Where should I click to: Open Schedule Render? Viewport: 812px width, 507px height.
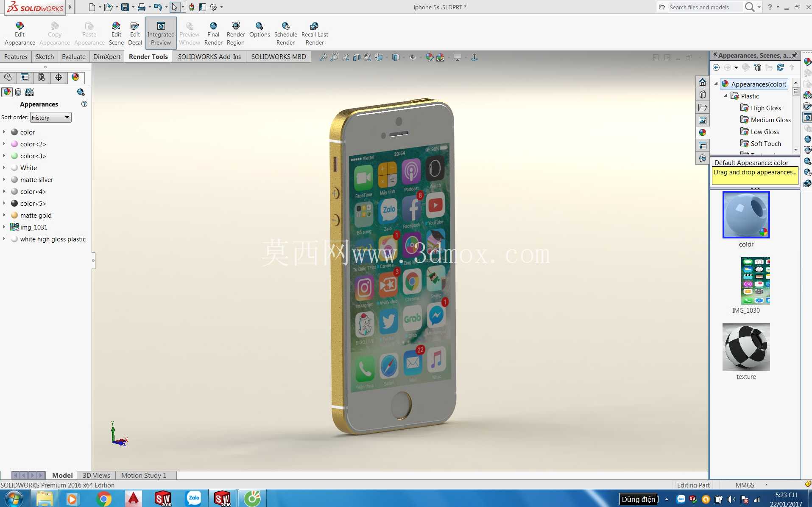pos(285,33)
